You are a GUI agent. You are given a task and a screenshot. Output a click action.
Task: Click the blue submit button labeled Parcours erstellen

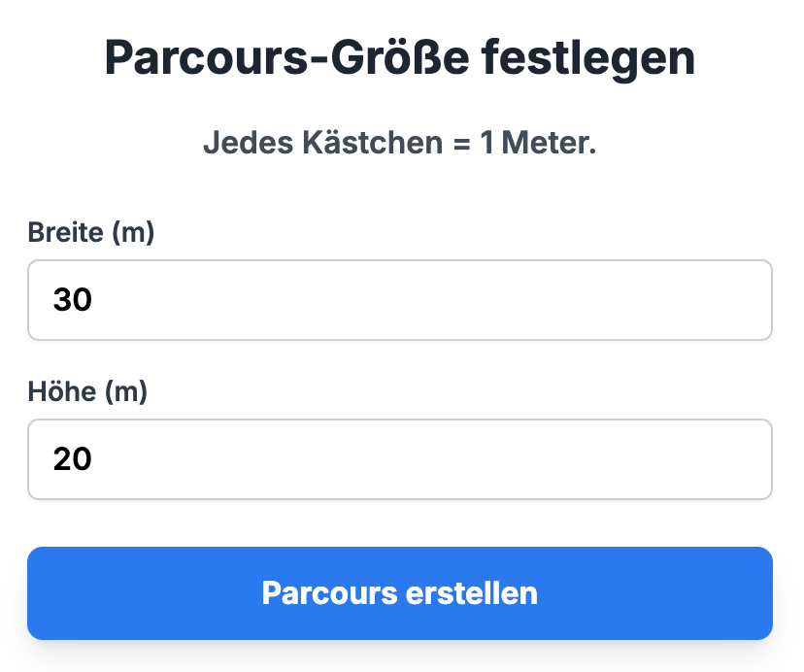pos(399,593)
